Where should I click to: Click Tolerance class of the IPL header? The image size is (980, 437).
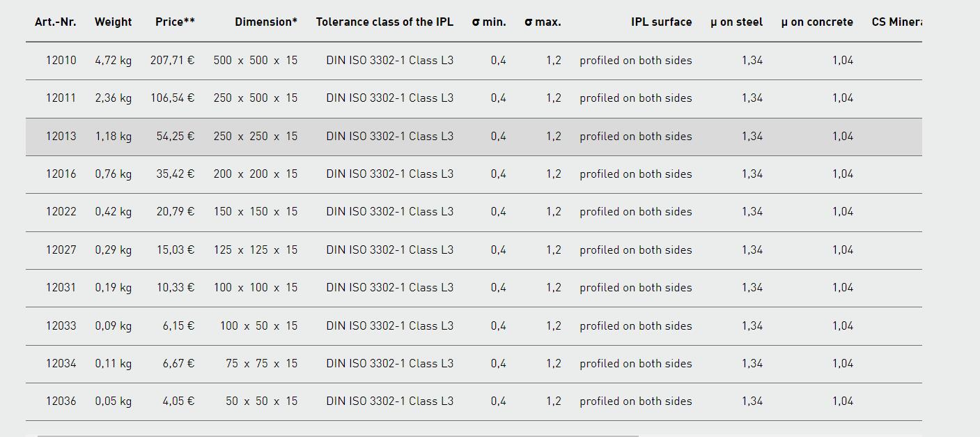pos(384,22)
